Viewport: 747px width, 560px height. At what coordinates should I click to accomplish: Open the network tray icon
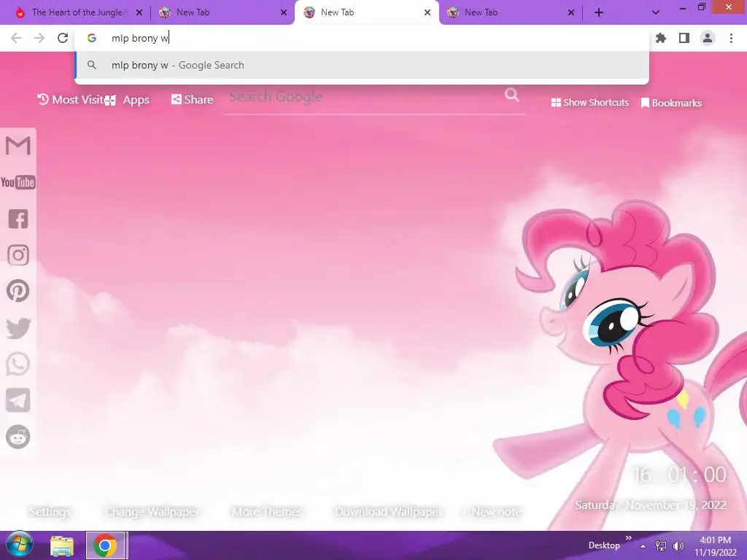tap(661, 546)
